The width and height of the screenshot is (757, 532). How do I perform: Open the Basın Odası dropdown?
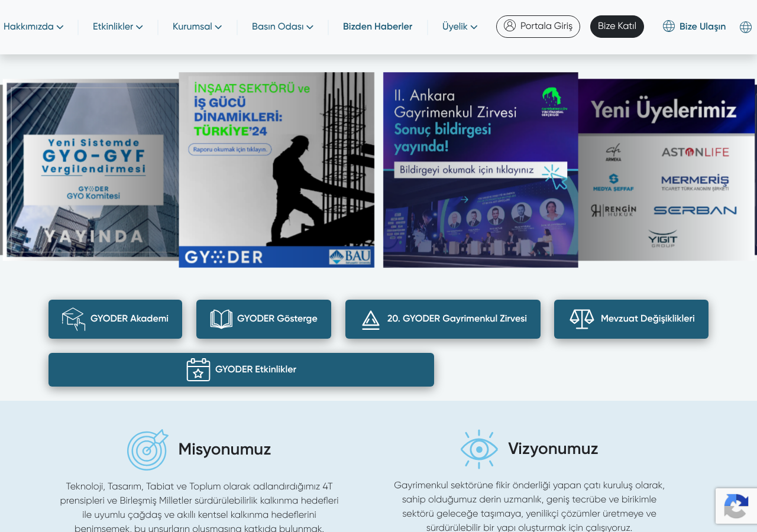point(283,27)
